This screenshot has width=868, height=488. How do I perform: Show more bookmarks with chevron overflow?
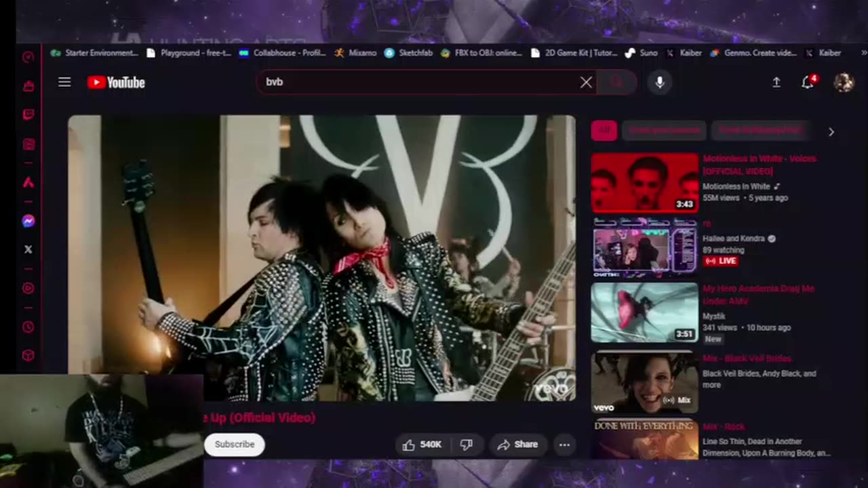pos(863,53)
